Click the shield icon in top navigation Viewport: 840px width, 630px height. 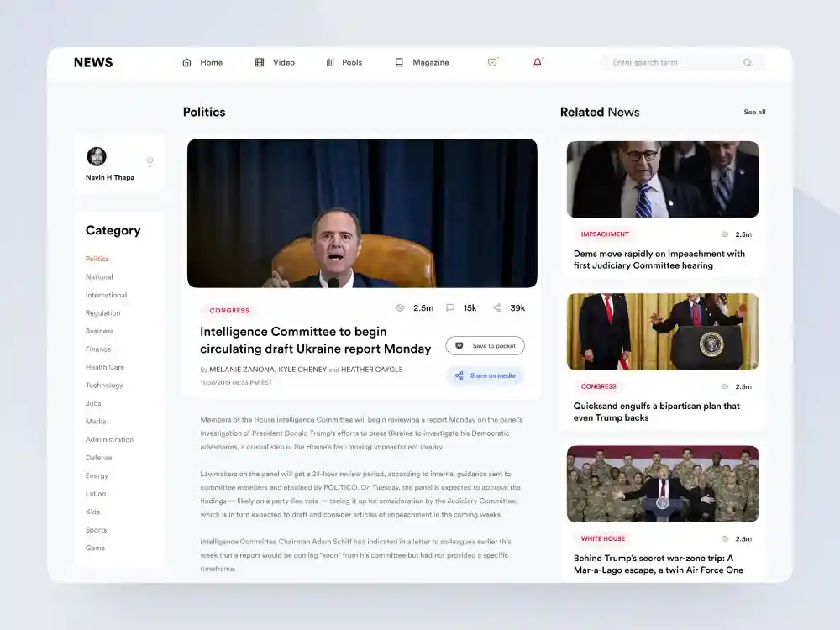[492, 62]
